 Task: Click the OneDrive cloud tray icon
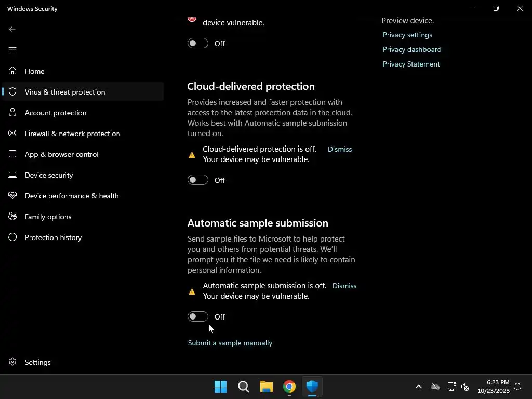(x=435, y=387)
